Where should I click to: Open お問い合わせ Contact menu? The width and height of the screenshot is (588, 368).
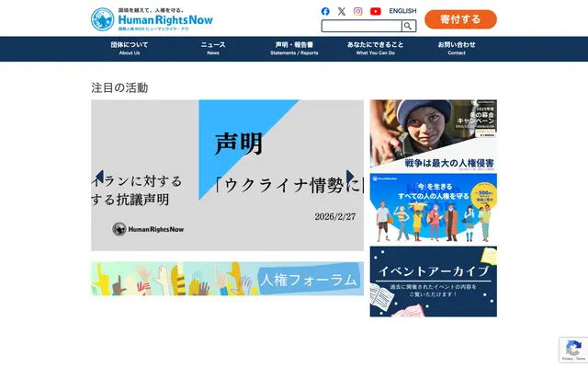point(457,49)
